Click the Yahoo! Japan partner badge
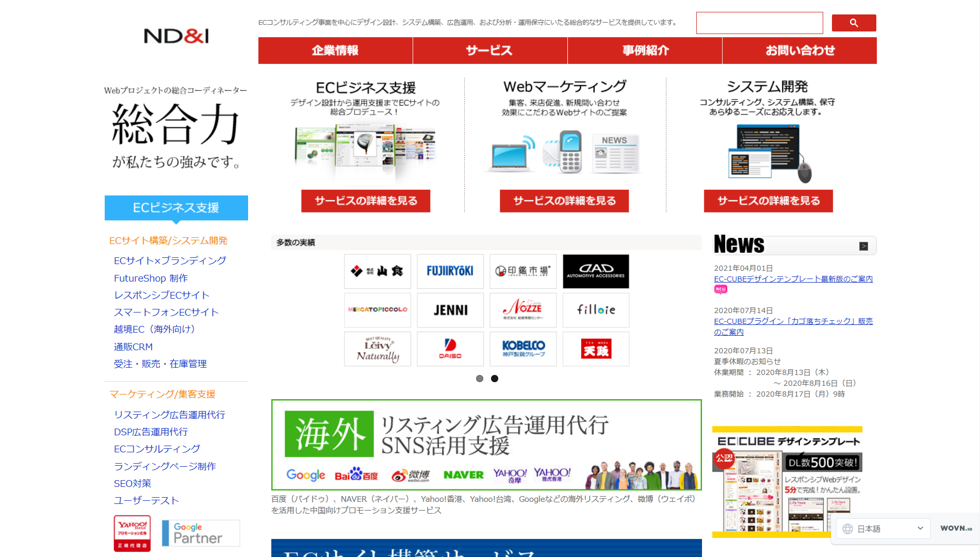980x557 pixels. click(x=132, y=533)
